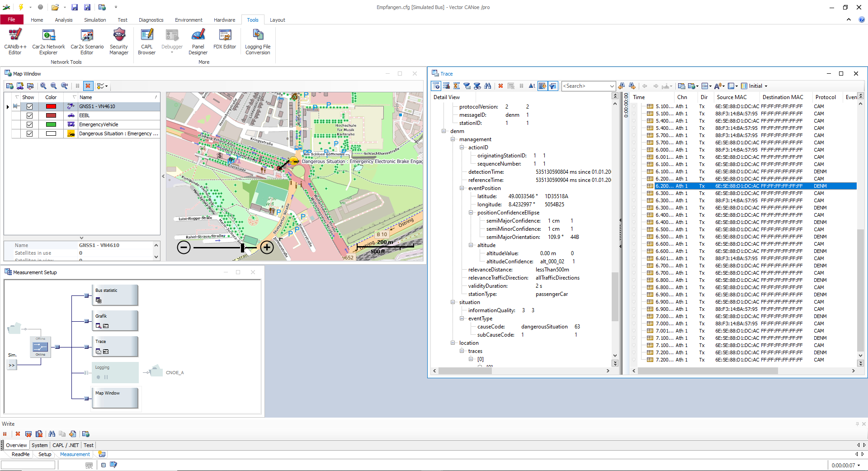
Task: Click the binoculars find icon in Write toolbar
Action: coord(52,434)
